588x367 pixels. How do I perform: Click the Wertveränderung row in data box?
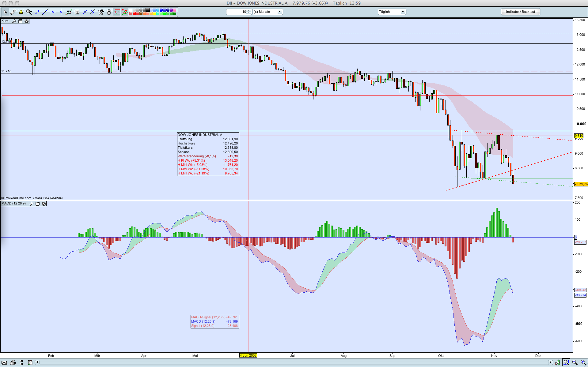tap(208, 156)
